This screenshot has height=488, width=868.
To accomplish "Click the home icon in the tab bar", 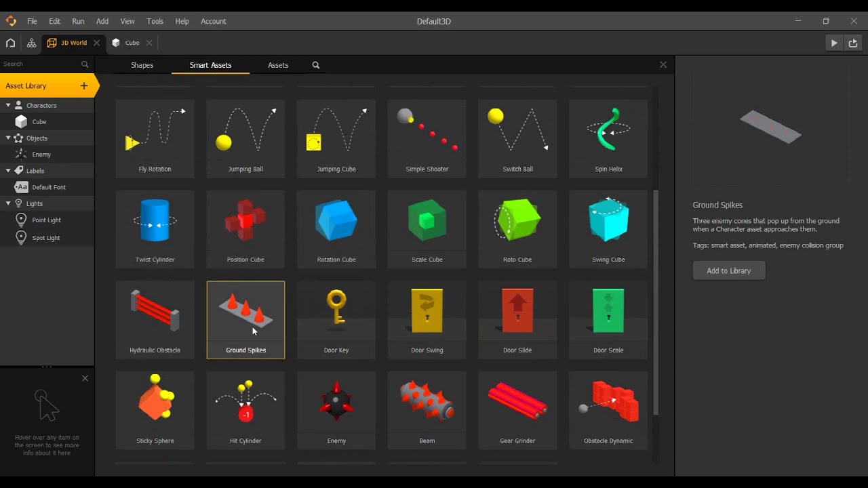I will click(x=10, y=43).
